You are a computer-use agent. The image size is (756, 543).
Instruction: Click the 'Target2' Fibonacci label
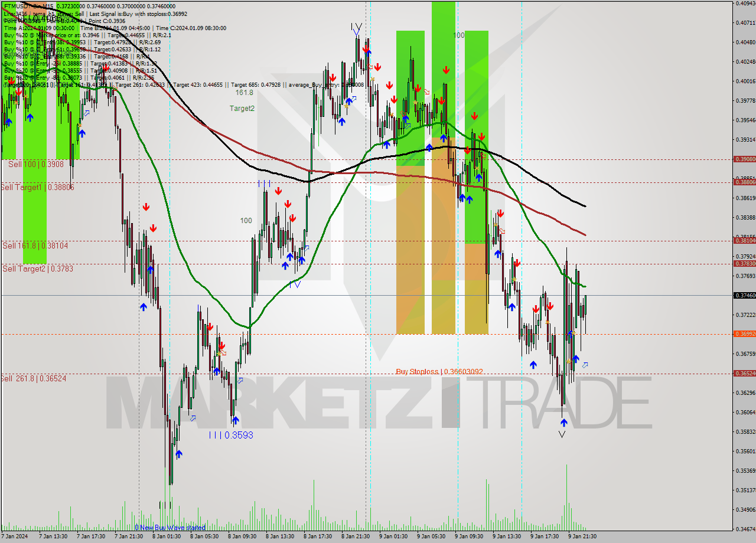(x=242, y=108)
